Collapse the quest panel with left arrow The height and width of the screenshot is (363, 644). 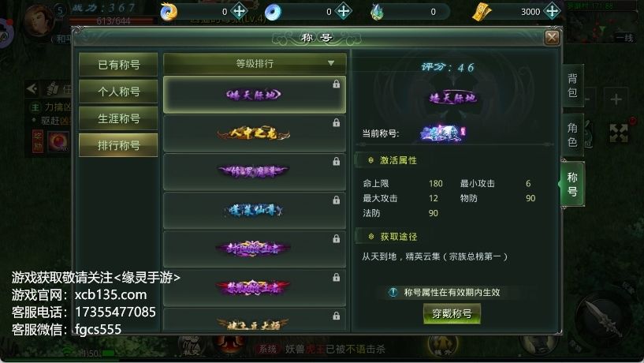click(x=32, y=88)
